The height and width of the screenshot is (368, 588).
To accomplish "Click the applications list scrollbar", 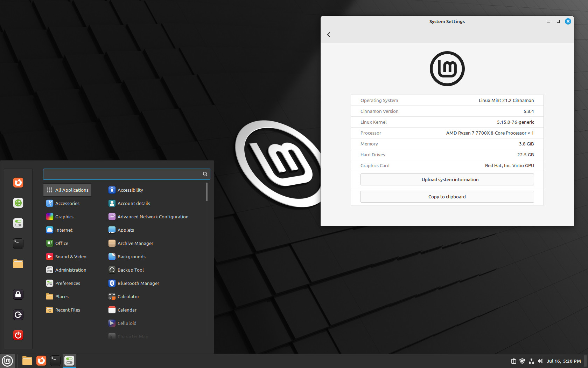I will [206, 192].
